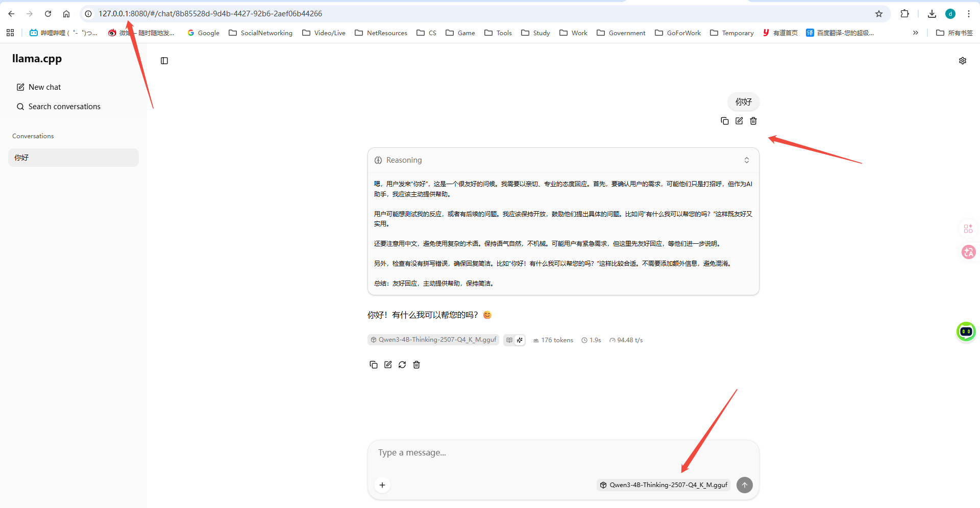Open Game bookmark folder
The height and width of the screenshot is (508, 980).
pyautogui.click(x=460, y=33)
